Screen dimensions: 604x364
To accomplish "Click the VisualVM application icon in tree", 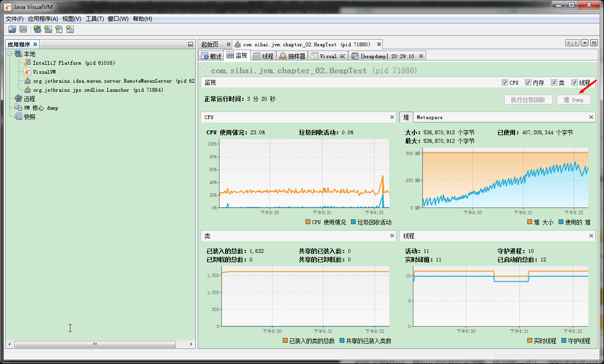I will tap(27, 72).
